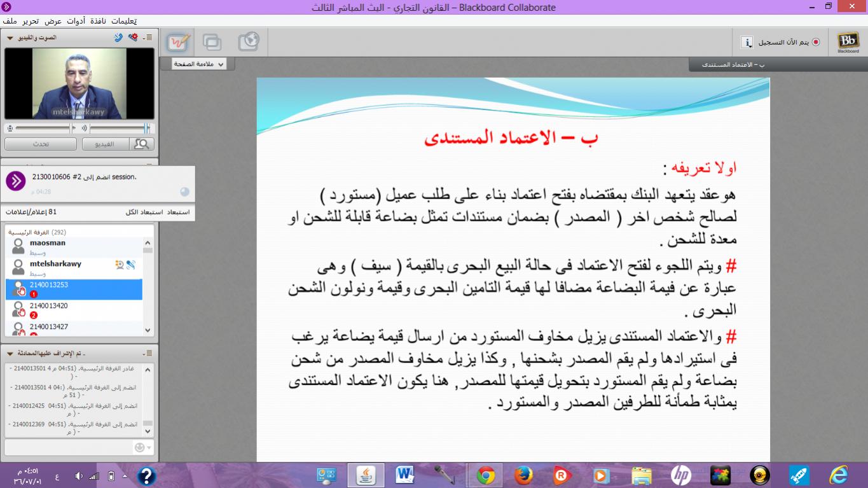The image size is (868, 488).
Task: Click the video preview magnifier icon
Action: [x=141, y=144]
